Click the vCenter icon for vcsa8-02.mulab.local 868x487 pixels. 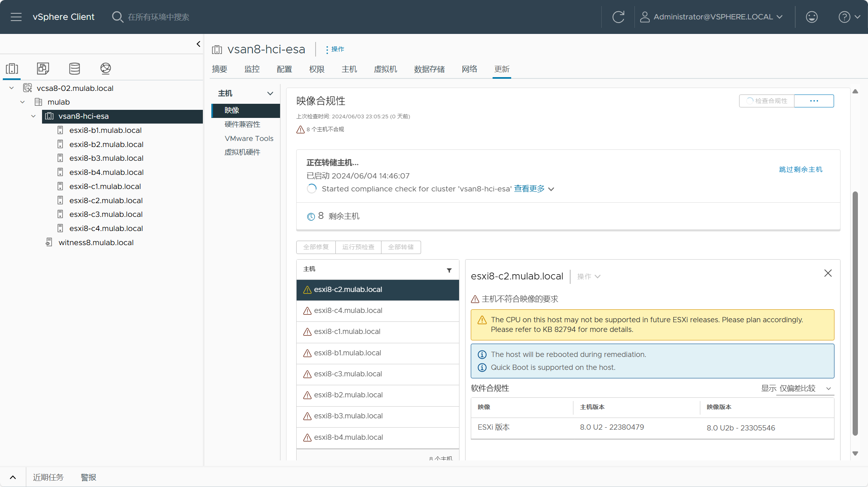pos(27,88)
